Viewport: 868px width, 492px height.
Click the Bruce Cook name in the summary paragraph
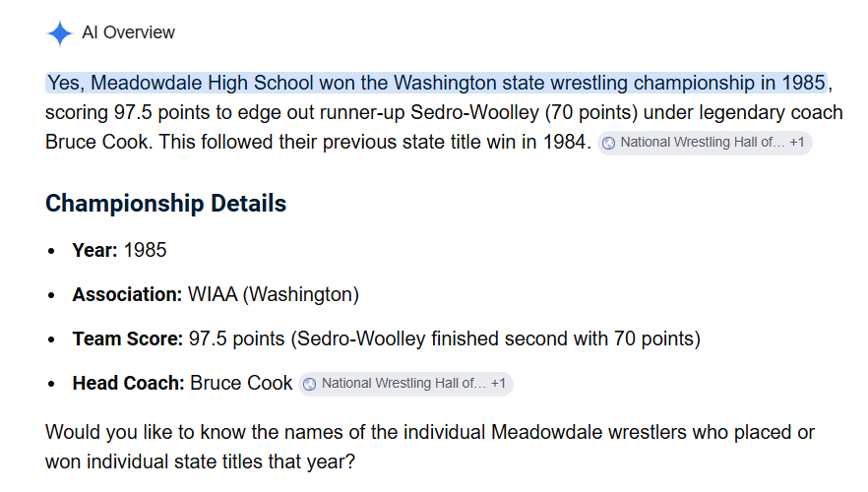[96, 143]
